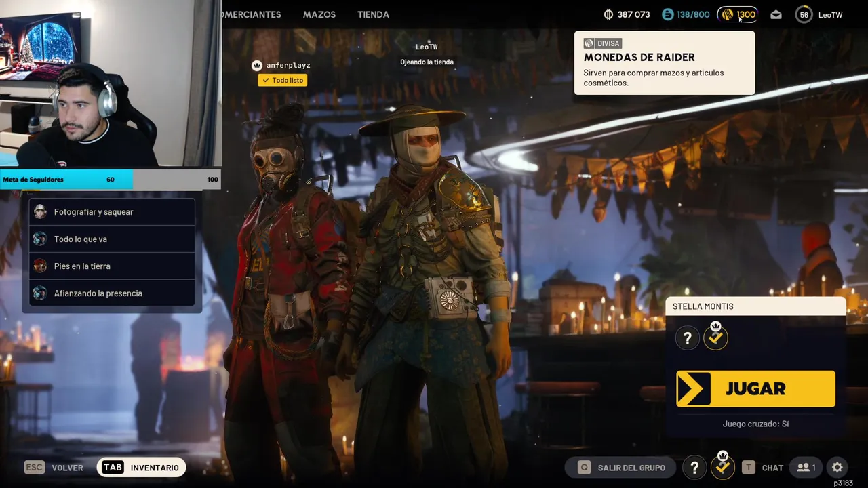Click the 138/800 balance value
Viewport: 868px width, 488px height.
pos(693,14)
